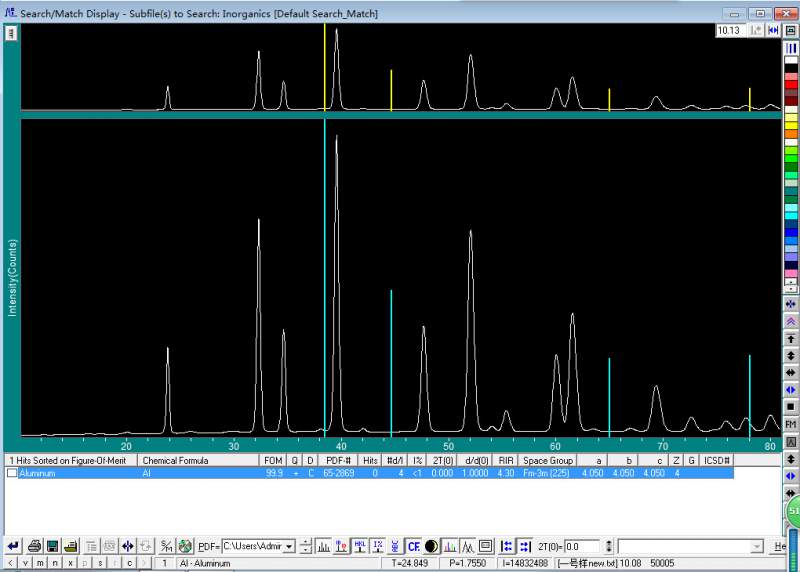Click the PDF-# column header
The image size is (800, 572).
tap(336, 460)
